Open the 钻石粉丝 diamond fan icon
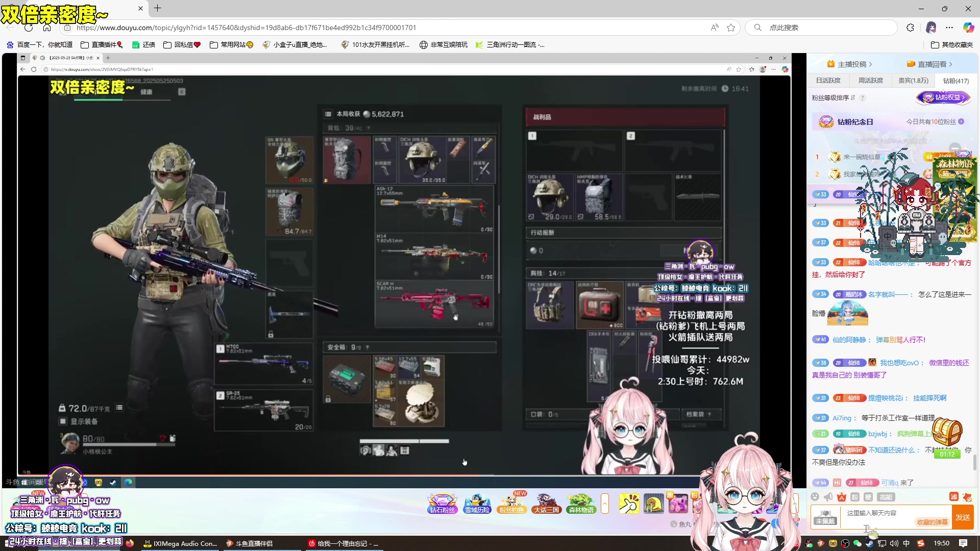This screenshot has width=980, height=551. coord(442,504)
